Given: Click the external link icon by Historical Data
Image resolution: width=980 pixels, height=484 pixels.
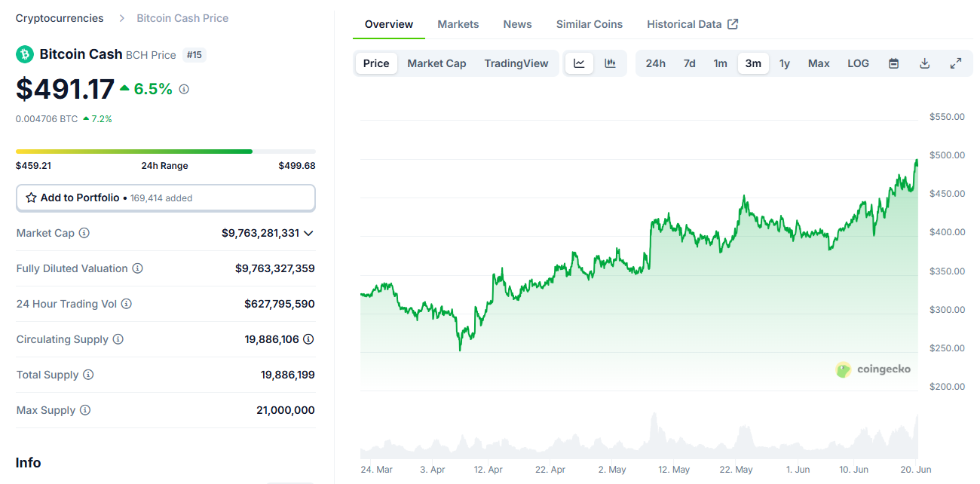Looking at the screenshot, I should click(x=733, y=24).
